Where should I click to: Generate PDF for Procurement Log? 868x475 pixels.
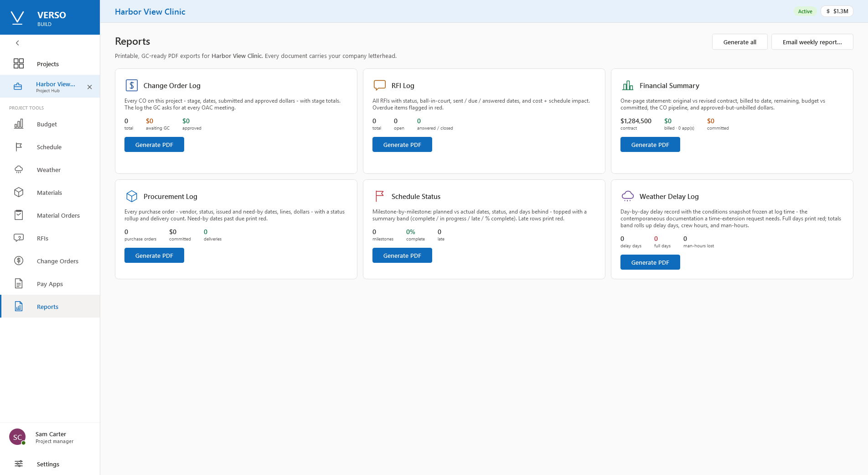(x=154, y=256)
